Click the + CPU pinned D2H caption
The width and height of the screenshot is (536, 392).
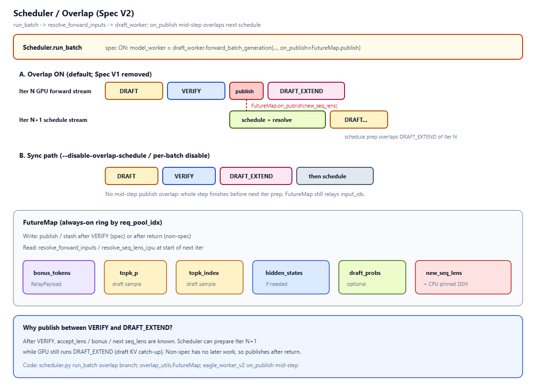click(x=446, y=284)
